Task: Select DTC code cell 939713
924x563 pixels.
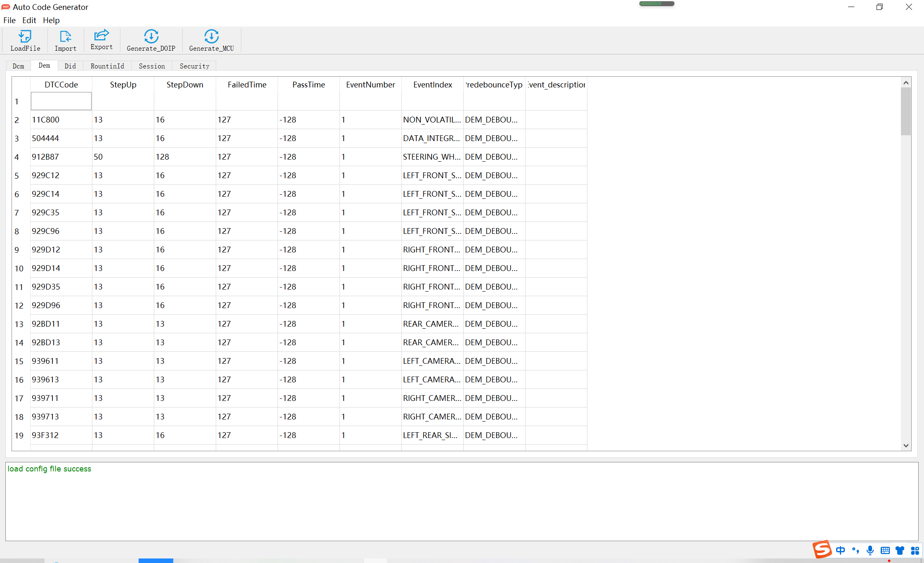Action: tap(61, 417)
